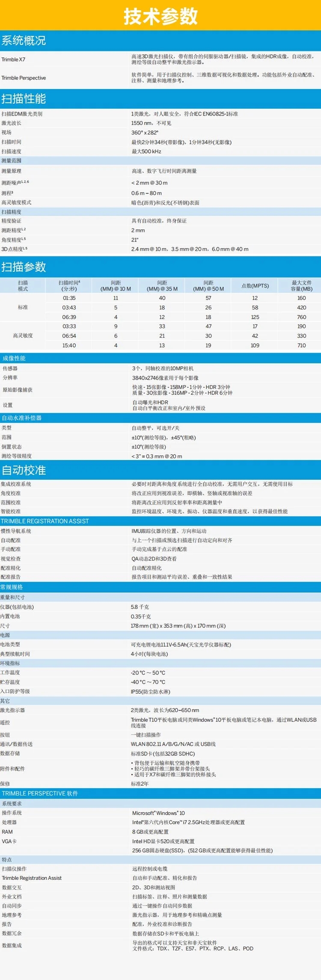Click the IP55(防尘防水淋) rating value
The image size is (321, 980).
(150, 692)
